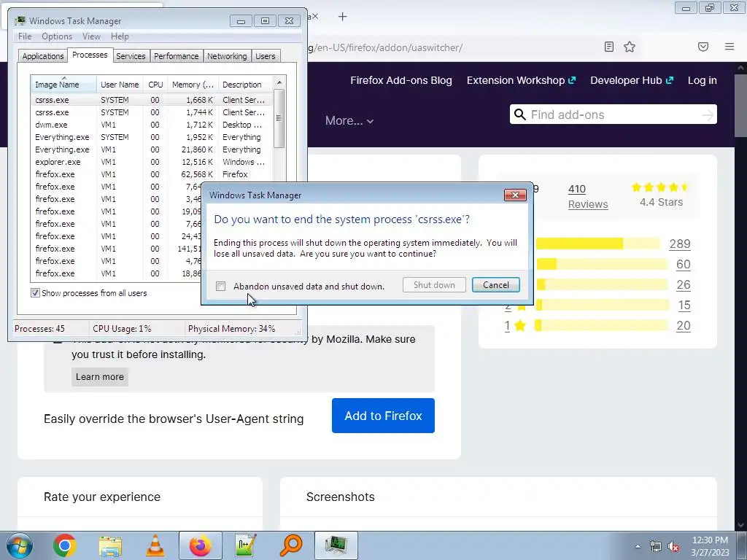The image size is (747, 560).
Task: Expand the More... dropdown on add-ons site
Action: (349, 120)
